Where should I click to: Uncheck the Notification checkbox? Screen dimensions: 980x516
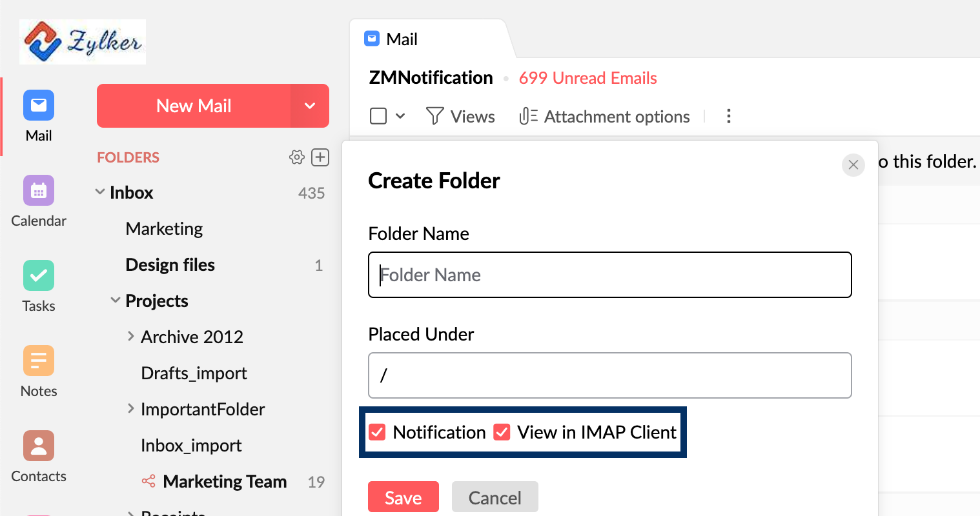tap(377, 432)
